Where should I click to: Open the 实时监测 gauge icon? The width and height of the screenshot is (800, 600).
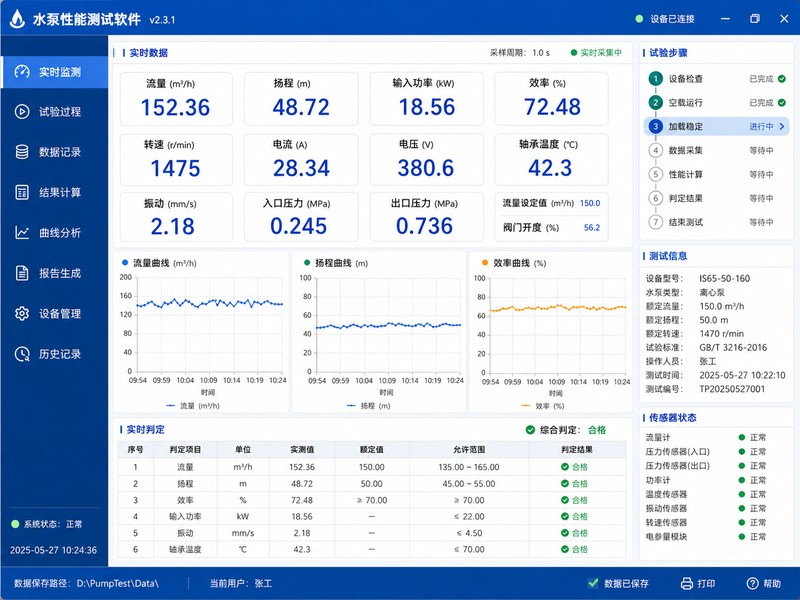click(x=22, y=72)
